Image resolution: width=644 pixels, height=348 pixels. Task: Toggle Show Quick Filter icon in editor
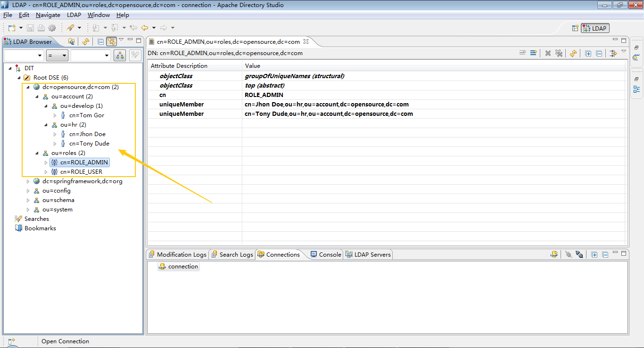click(x=613, y=53)
